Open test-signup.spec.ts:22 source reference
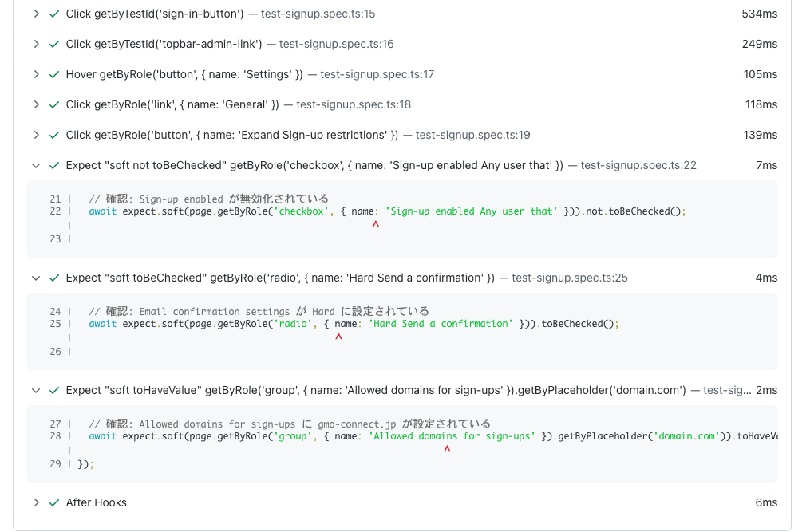 pos(638,165)
